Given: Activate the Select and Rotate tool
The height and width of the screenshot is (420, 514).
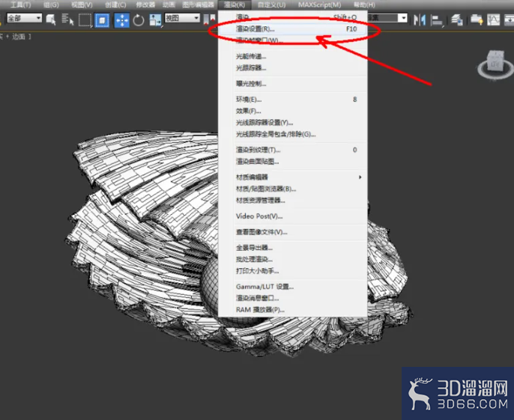Looking at the screenshot, I should (139, 20).
